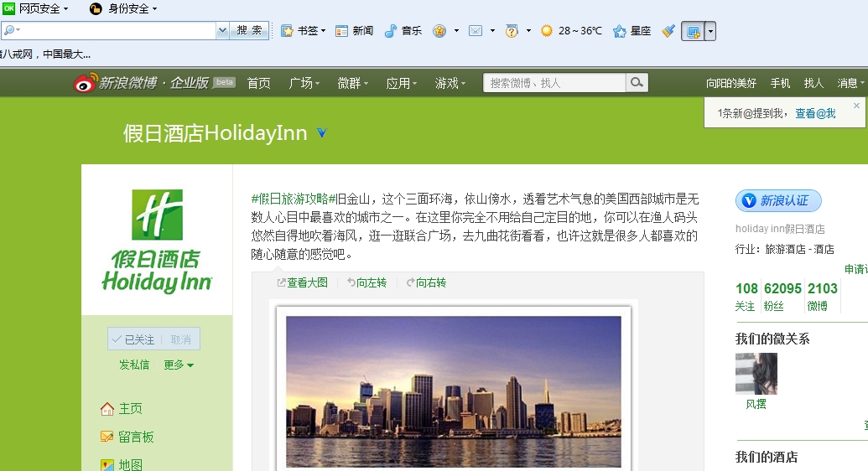The width and height of the screenshot is (868, 471).
Task: Click the 身份安全 lock icon
Action: 96,9
